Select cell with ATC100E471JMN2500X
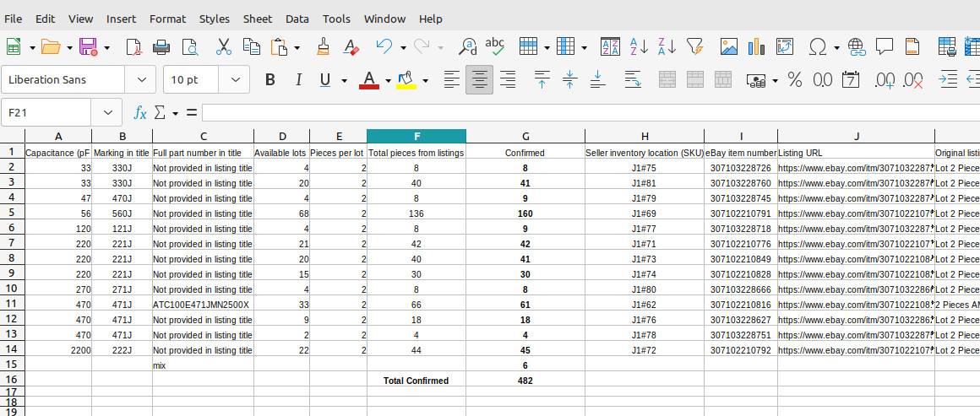The height and width of the screenshot is (416, 980). [203, 305]
